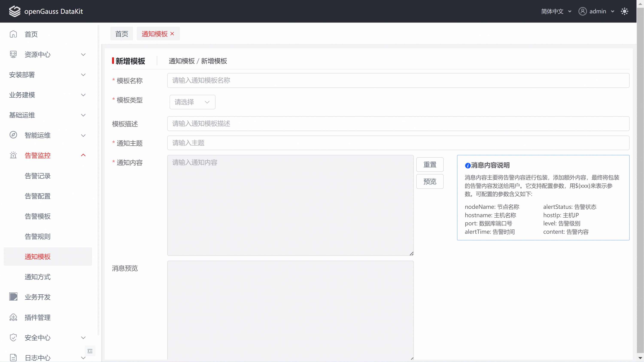The image size is (644, 362).
Task: Click the 预览 button
Action: pyautogui.click(x=430, y=181)
